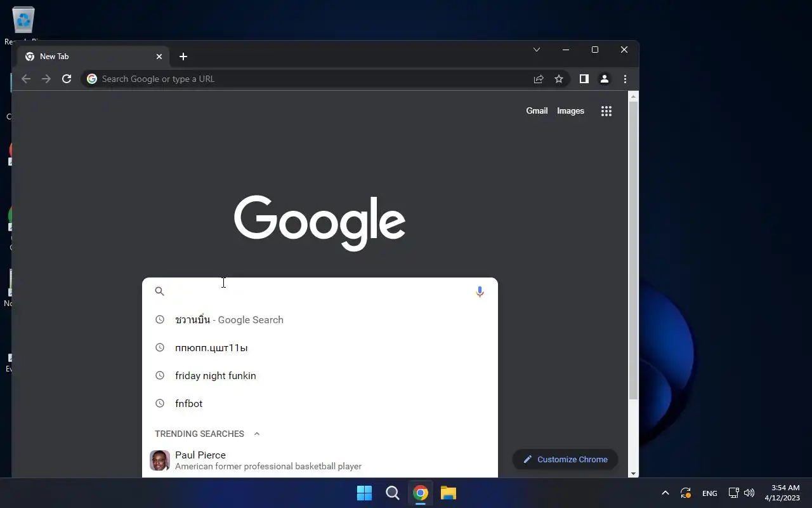Click the Paul Pierce thumbnail photo
This screenshot has height=508, width=812.
coord(160,460)
